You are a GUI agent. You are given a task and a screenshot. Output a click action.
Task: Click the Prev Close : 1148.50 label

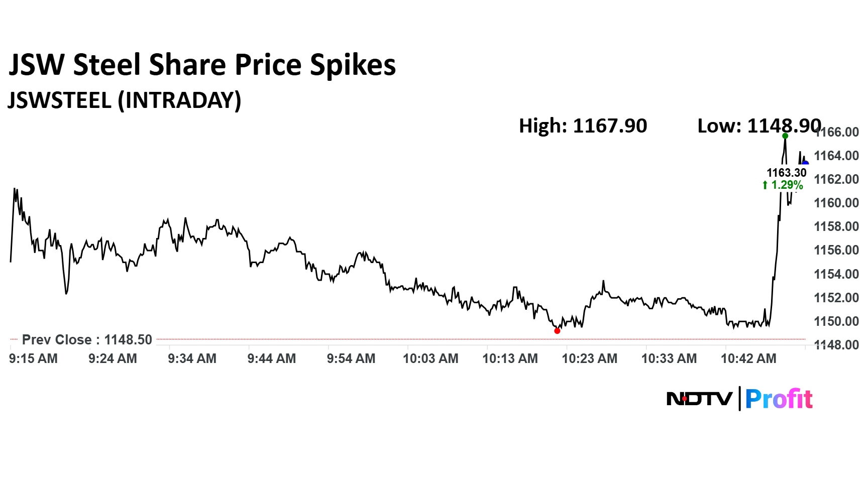point(87,340)
